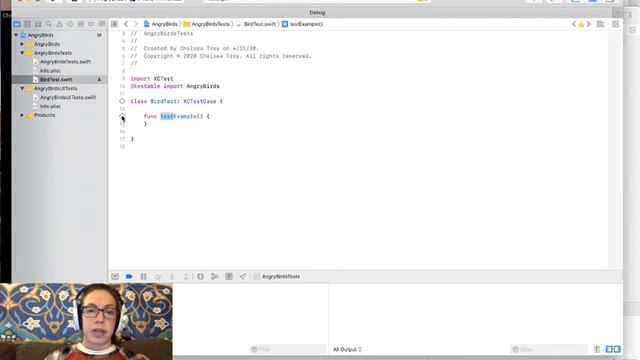Jump to previous issue arrow
The image size is (640, 360).
click(574, 24)
